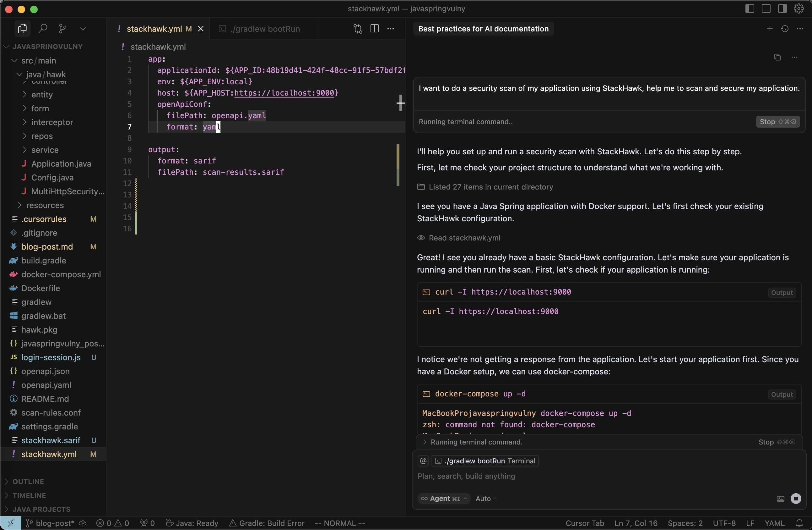812x530 pixels.
Task: Stop the running terminal command
Action: click(777, 122)
